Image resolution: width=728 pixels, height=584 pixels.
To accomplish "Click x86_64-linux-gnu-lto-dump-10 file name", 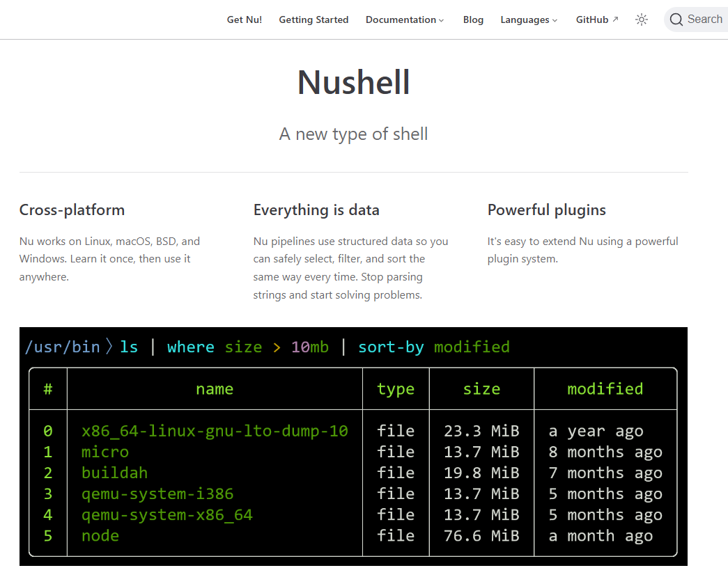I will point(215,431).
